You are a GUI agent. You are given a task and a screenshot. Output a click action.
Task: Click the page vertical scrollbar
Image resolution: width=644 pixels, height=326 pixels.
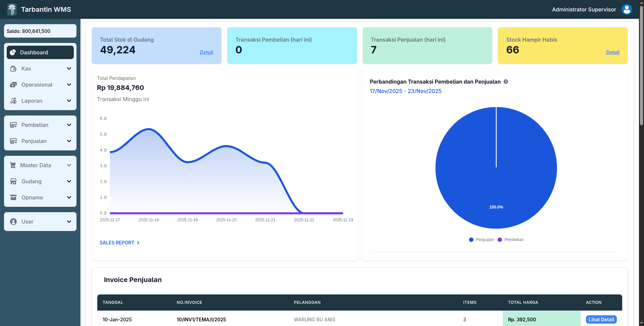pyautogui.click(x=641, y=67)
